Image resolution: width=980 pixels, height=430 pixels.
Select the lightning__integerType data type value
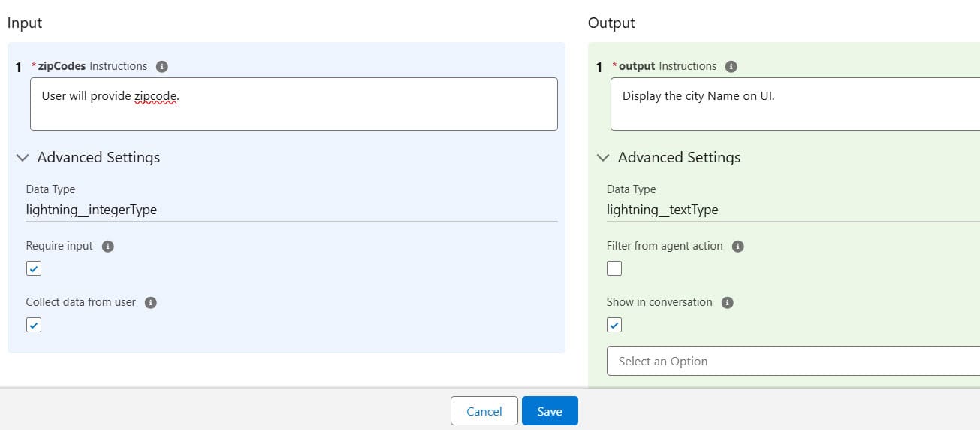(92, 210)
